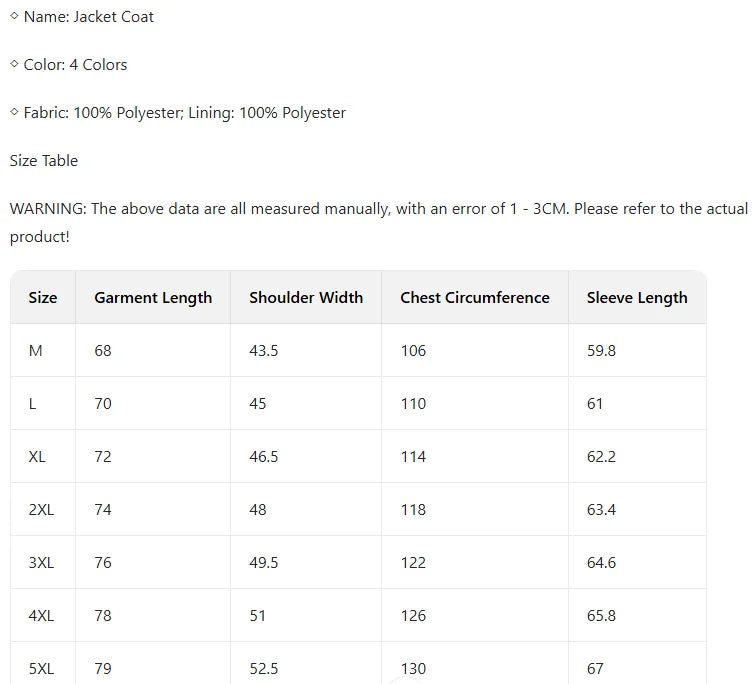Click the 74 garment length cell

coord(103,509)
